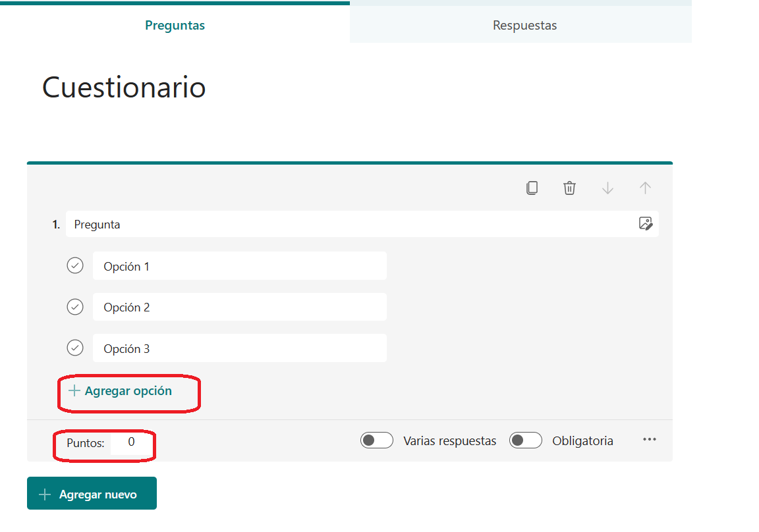759x532 pixels.
Task: Move question up with up arrow
Action: [x=645, y=188]
